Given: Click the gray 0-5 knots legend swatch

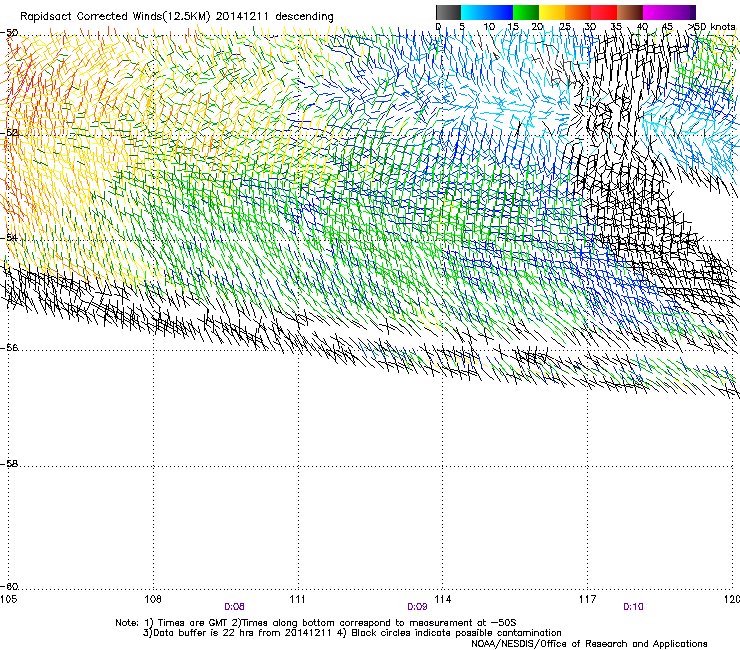Looking at the screenshot, I should [448, 12].
